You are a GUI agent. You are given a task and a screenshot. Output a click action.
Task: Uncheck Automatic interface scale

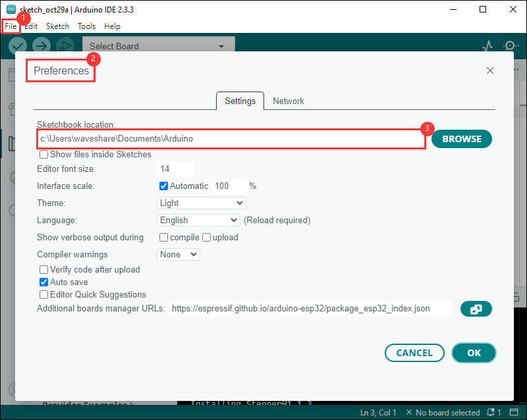coord(163,186)
